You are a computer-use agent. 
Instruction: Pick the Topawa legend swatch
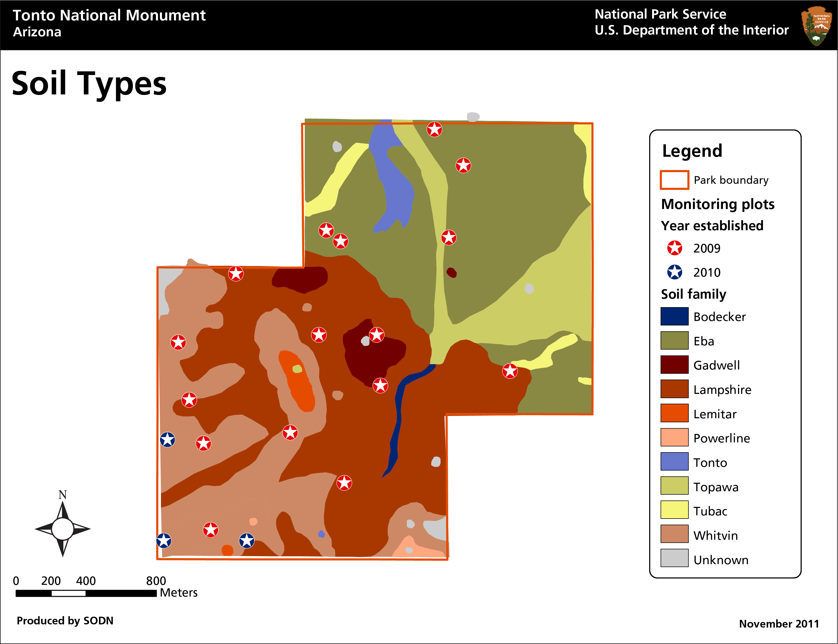[x=674, y=486]
